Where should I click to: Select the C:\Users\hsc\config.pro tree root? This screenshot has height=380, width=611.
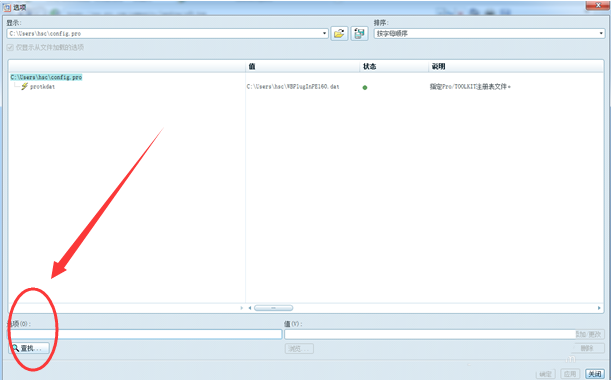46,77
